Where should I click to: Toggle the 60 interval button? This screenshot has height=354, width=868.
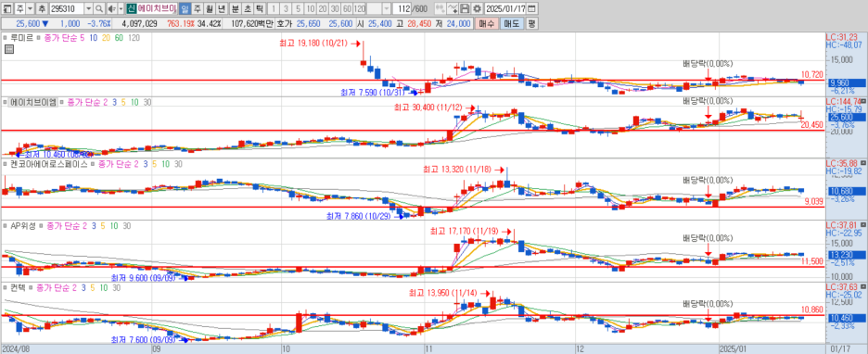[347, 9]
